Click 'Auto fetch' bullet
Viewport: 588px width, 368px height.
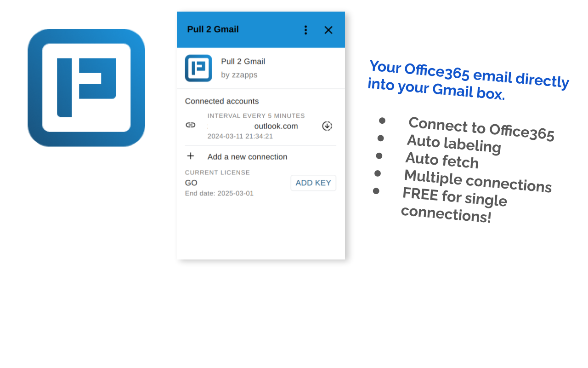pos(441,161)
